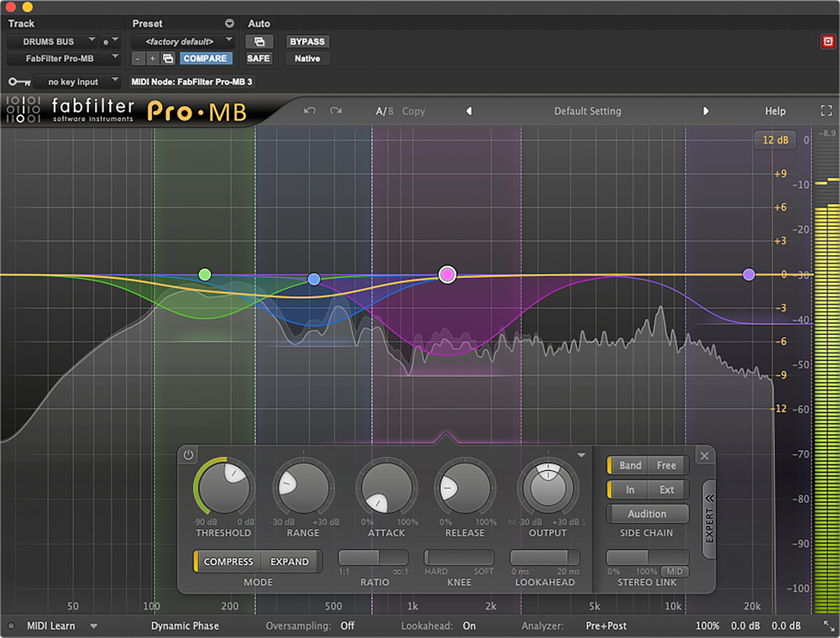Click the redo arrow icon

[336, 111]
